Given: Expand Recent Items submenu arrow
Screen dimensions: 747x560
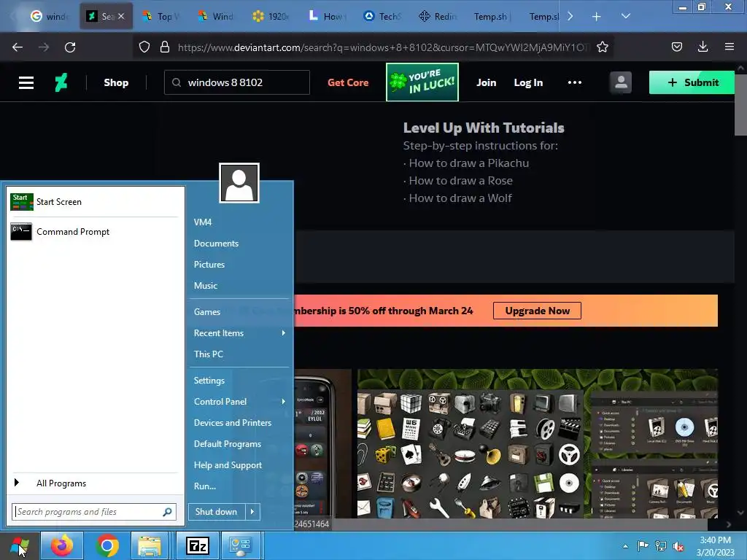Looking at the screenshot, I should pos(284,332).
